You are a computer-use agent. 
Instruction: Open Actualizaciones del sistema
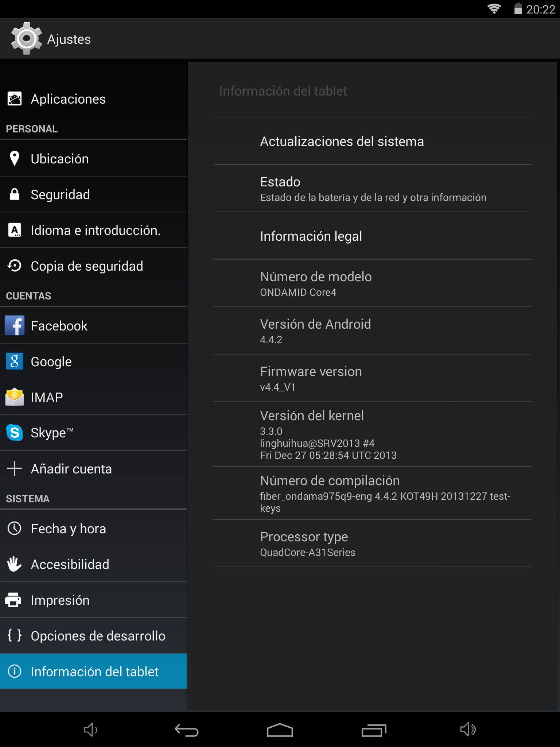point(372,141)
